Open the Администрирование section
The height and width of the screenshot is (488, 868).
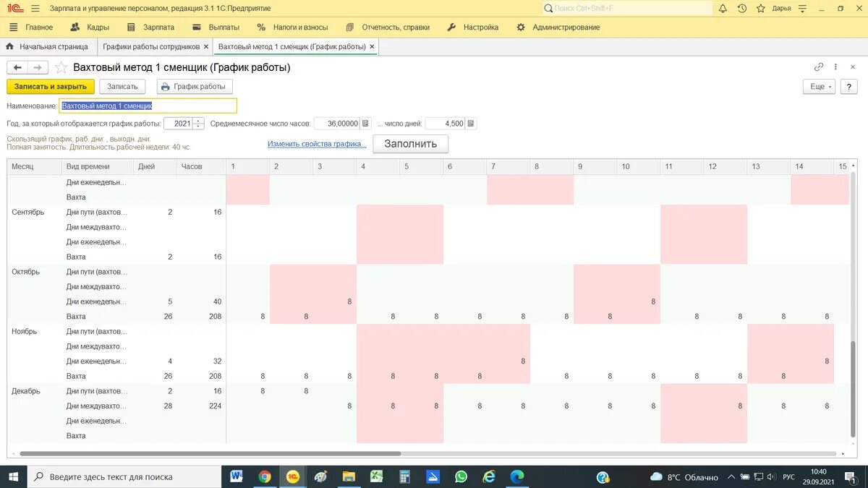click(558, 27)
